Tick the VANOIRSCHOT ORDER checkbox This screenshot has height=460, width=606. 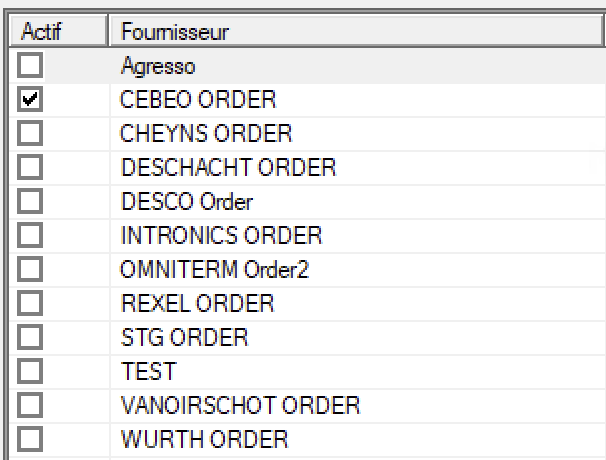click(30, 405)
